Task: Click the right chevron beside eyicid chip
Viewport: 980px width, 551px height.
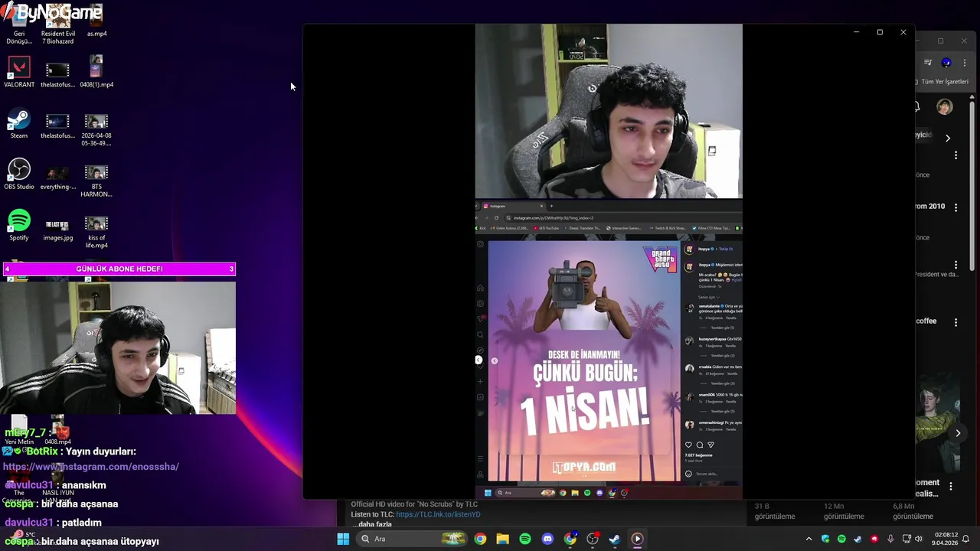Action: [x=947, y=138]
